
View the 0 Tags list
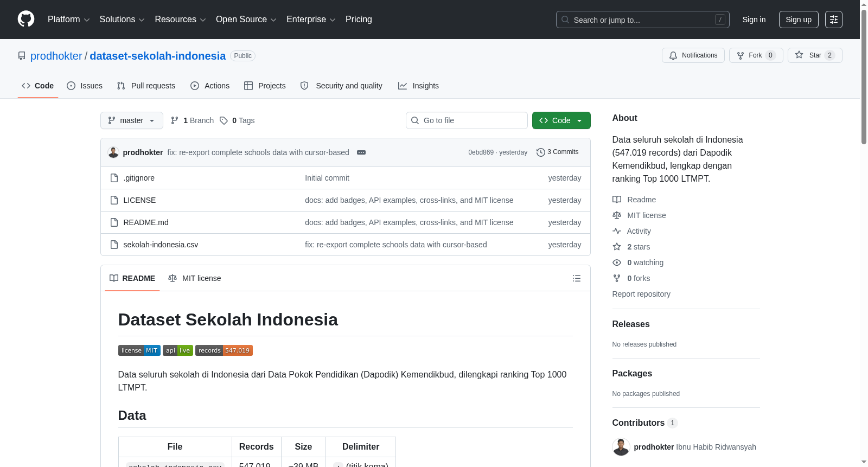click(x=237, y=120)
